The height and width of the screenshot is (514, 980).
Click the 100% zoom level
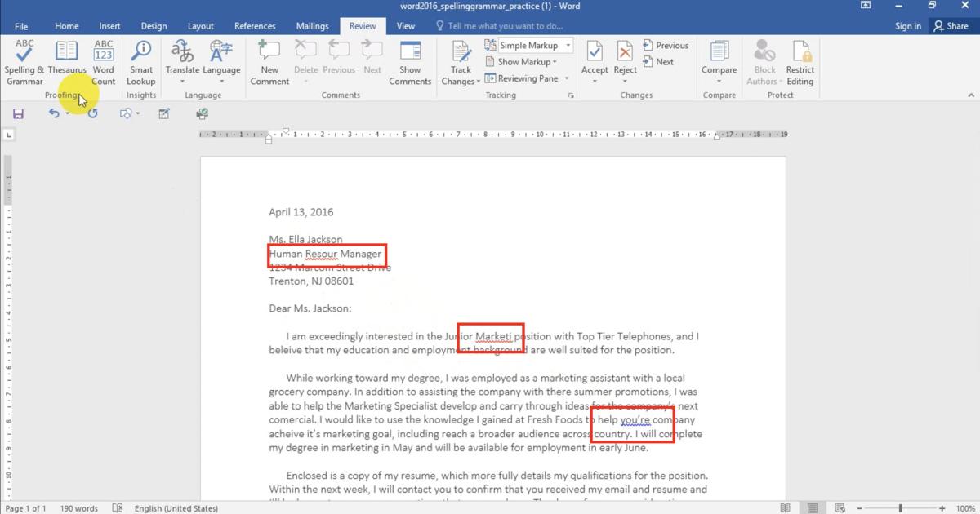965,508
